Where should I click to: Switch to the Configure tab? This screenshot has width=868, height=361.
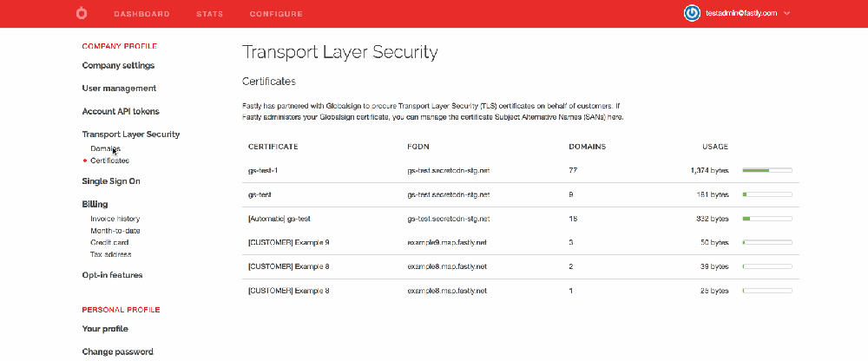point(276,14)
